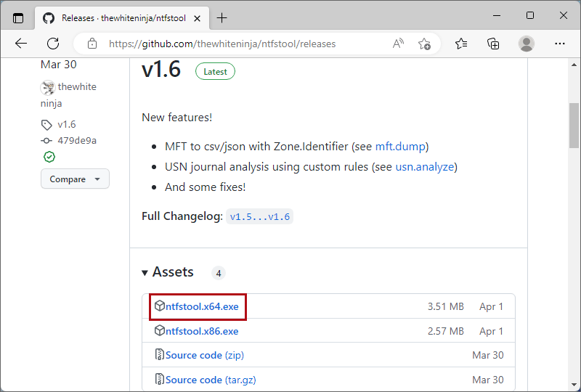Click the Assets count badge 4
581x392 pixels.
coord(219,273)
